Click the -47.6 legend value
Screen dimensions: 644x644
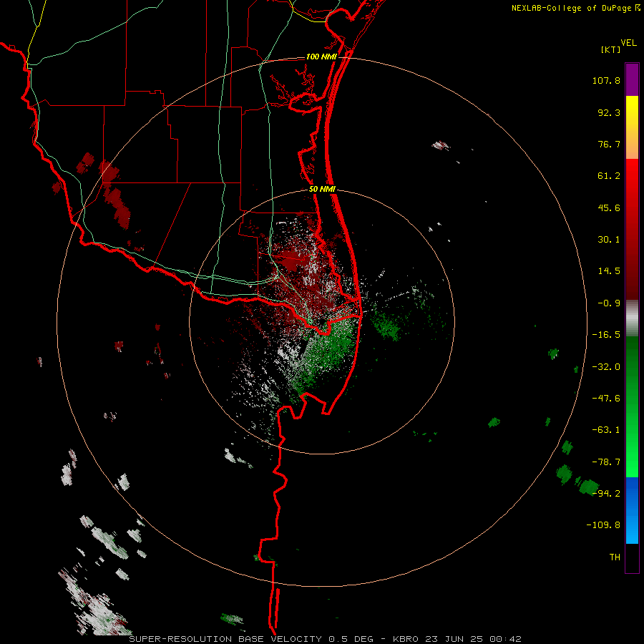tap(606, 399)
